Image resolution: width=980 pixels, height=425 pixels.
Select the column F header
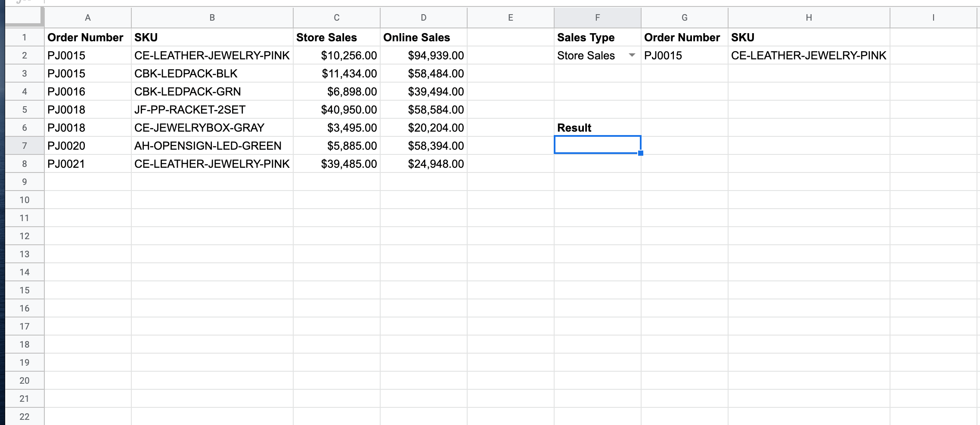[597, 18]
